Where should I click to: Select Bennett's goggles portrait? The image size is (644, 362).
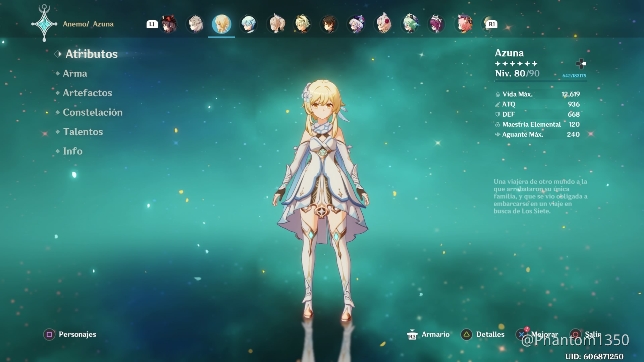302,24
